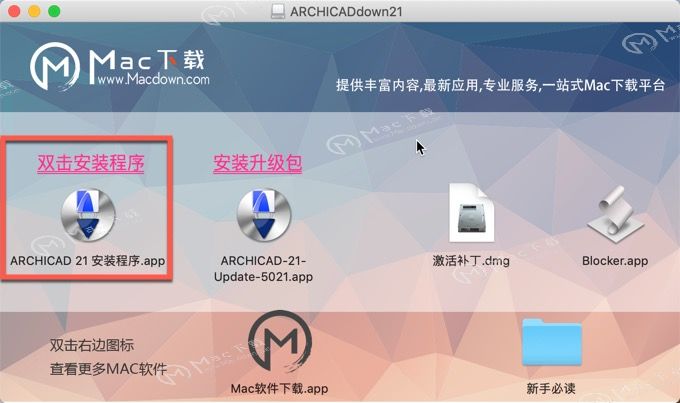680x403 pixels.
Task: Click the 激活补丁.dmg file name label
Action: [x=471, y=261]
